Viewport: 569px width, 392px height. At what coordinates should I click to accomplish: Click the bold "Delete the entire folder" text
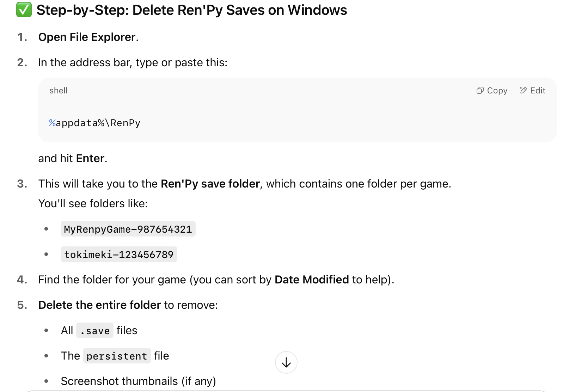click(x=99, y=305)
